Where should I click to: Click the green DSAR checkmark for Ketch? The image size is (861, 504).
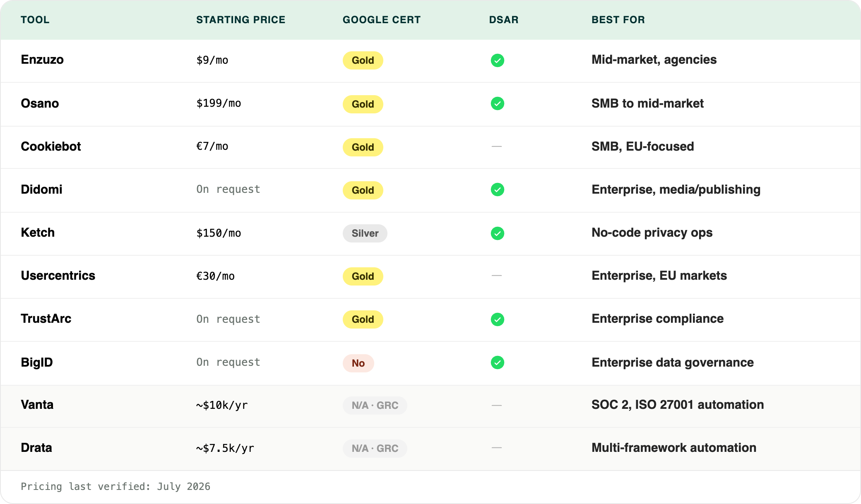pos(497,233)
